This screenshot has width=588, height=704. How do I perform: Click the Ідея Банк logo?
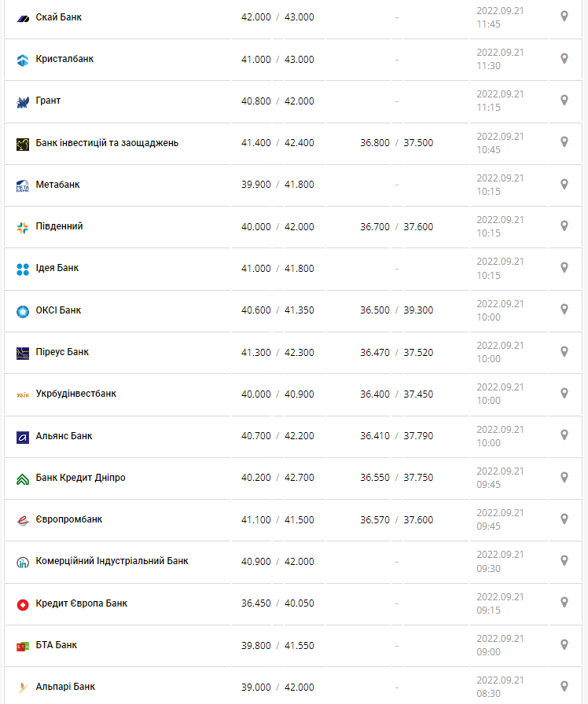(x=22, y=269)
